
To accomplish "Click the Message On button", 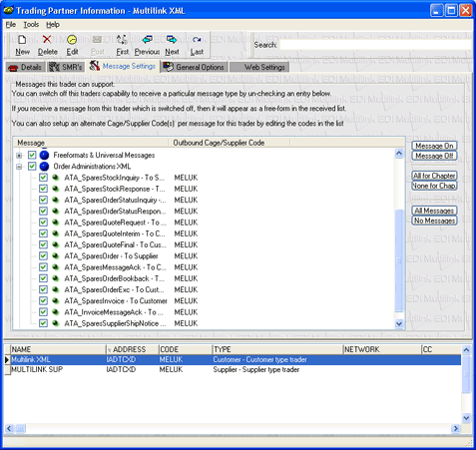I will (434, 146).
